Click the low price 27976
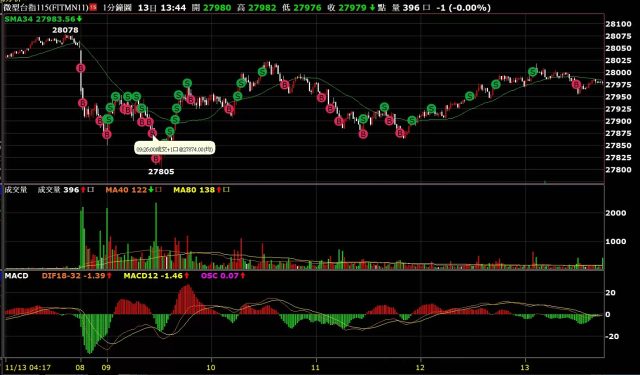The width and height of the screenshot is (640, 375). coord(307,7)
